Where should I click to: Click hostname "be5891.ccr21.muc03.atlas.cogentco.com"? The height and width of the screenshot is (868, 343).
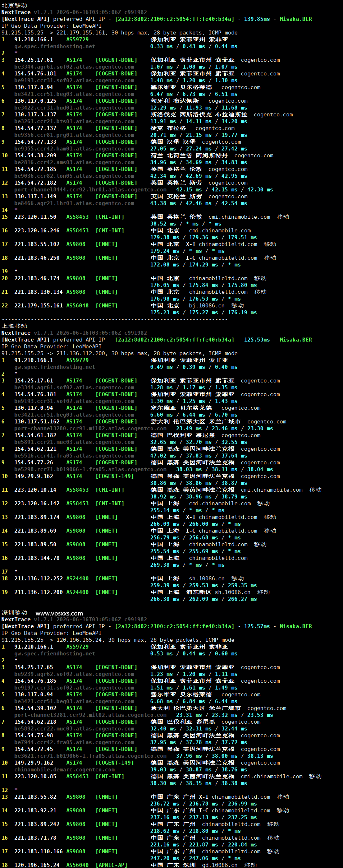point(74,442)
